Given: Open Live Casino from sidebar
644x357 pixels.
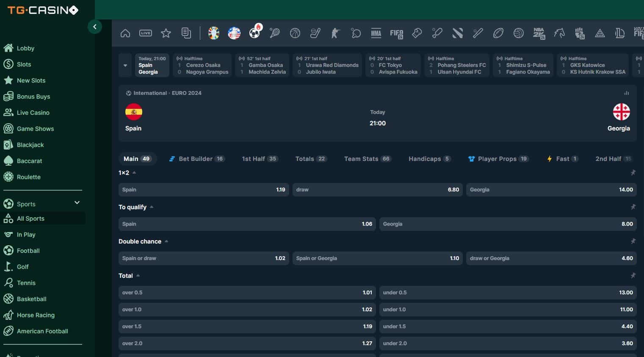Looking at the screenshot, I should (33, 113).
